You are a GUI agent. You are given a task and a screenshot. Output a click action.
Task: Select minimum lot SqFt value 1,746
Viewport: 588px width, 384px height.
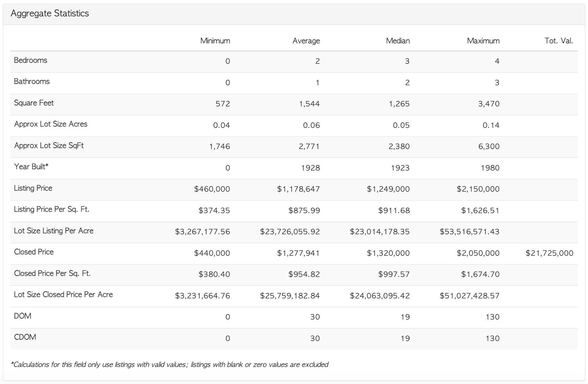220,146
